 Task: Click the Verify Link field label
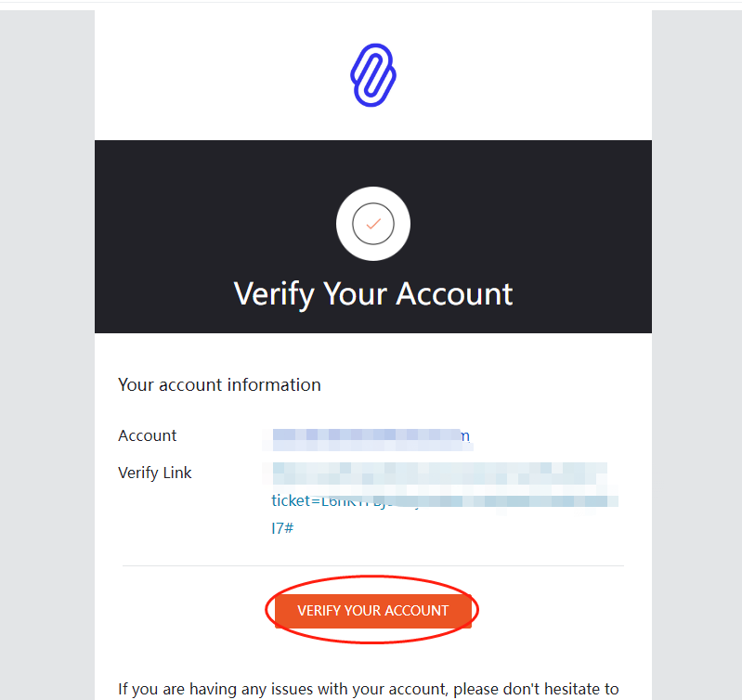(155, 473)
